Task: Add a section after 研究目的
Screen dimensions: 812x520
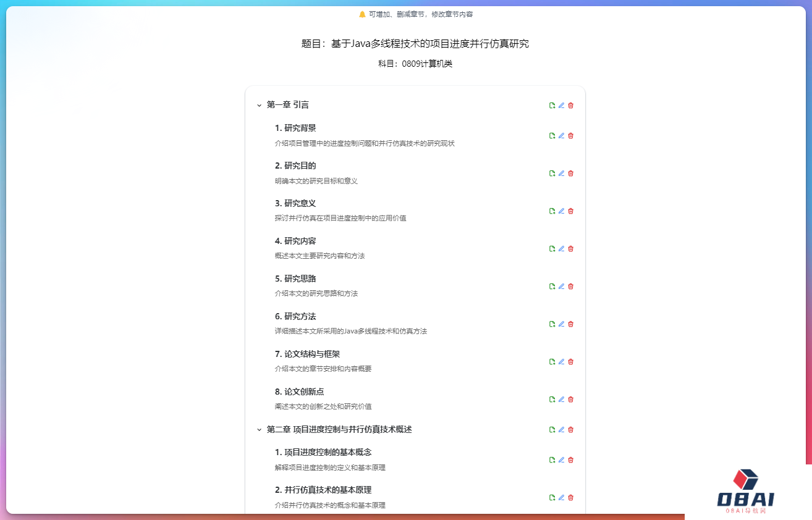Action: coord(552,174)
